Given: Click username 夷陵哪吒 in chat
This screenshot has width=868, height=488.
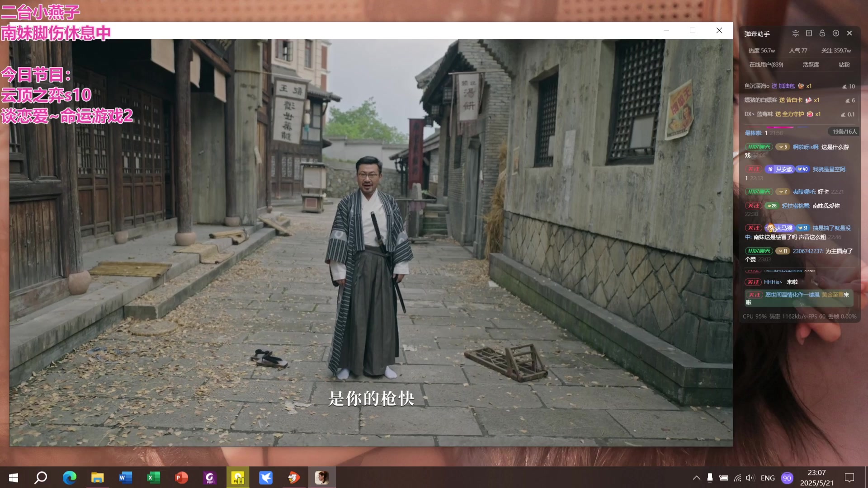Looking at the screenshot, I should (804, 192).
